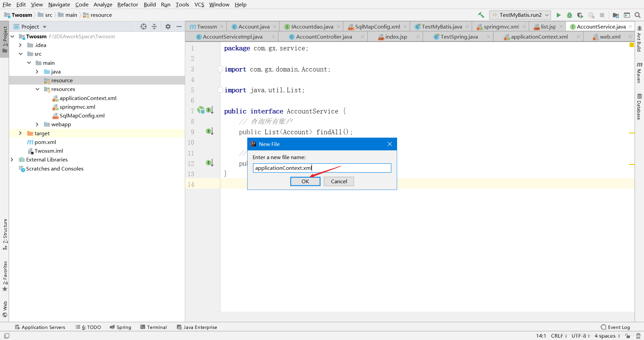Expand External Libraries node

click(x=12, y=159)
